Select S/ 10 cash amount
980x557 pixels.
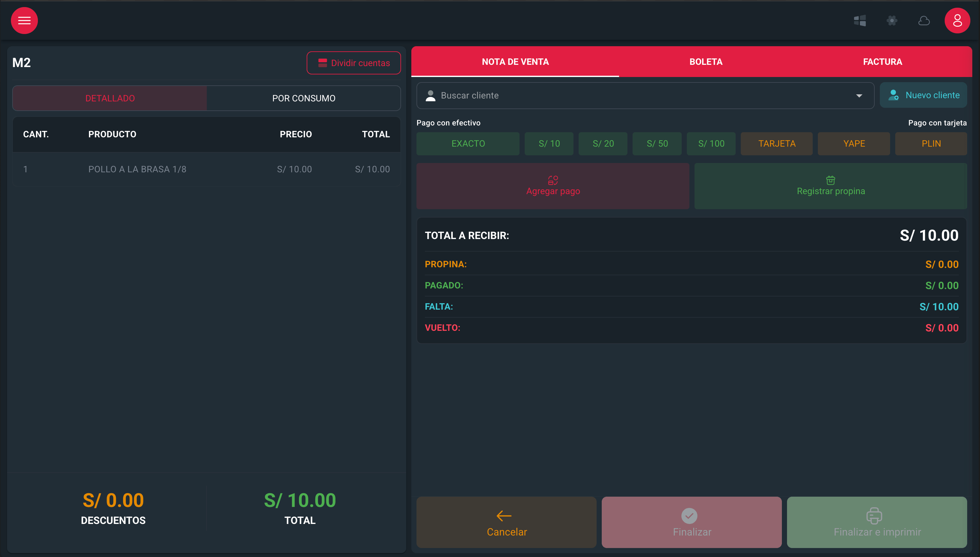[549, 143]
